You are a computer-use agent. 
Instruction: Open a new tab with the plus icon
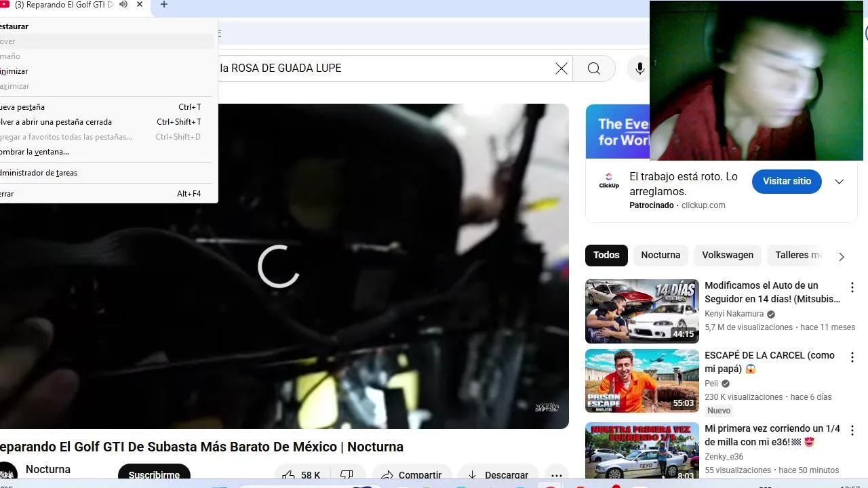pos(163,5)
